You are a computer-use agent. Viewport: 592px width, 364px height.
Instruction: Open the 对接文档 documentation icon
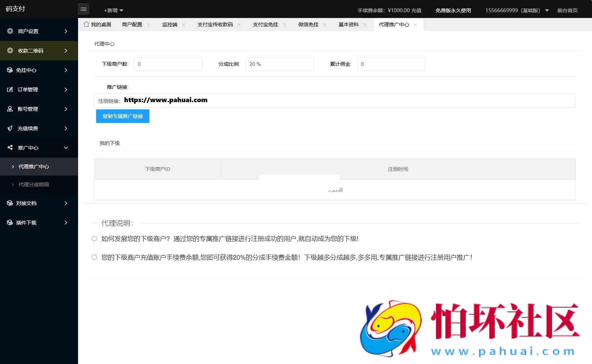[x=10, y=203]
